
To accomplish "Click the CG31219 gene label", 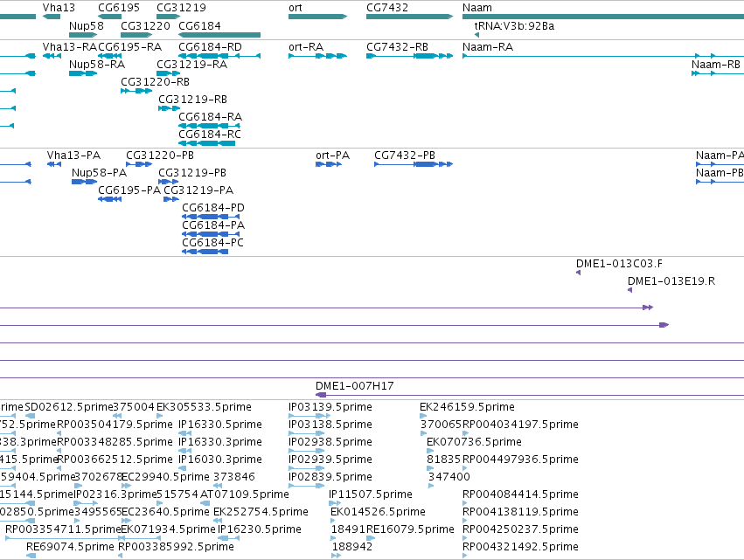I will tap(181, 8).
